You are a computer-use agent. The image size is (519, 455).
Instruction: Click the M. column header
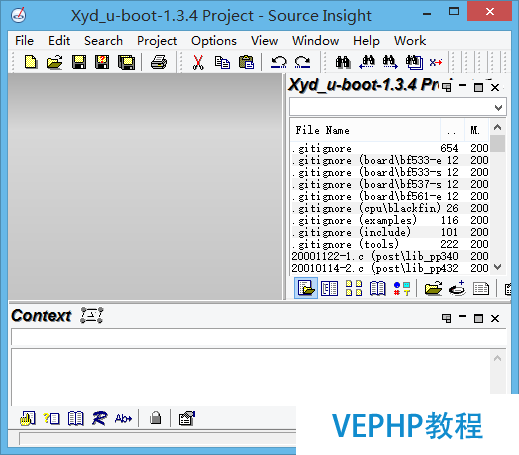[476, 130]
